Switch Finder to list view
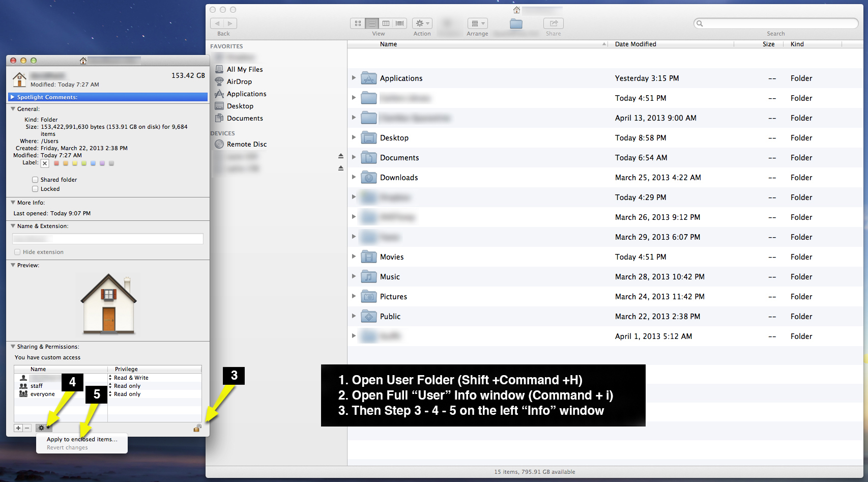Image resolution: width=868 pixels, height=482 pixels. pyautogui.click(x=372, y=23)
